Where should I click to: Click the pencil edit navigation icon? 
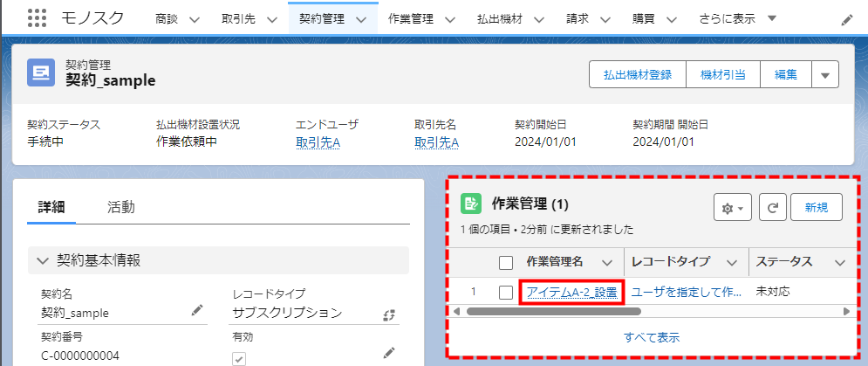pyautogui.click(x=847, y=19)
